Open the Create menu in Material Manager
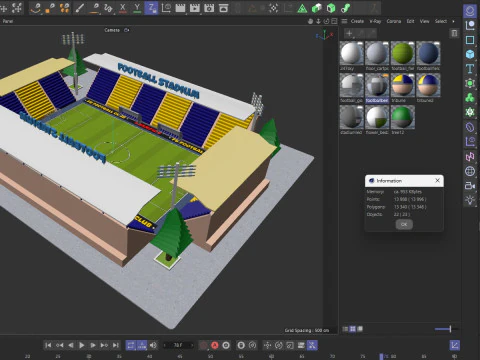Image resolution: width=480 pixels, height=360 pixels. 357,21
